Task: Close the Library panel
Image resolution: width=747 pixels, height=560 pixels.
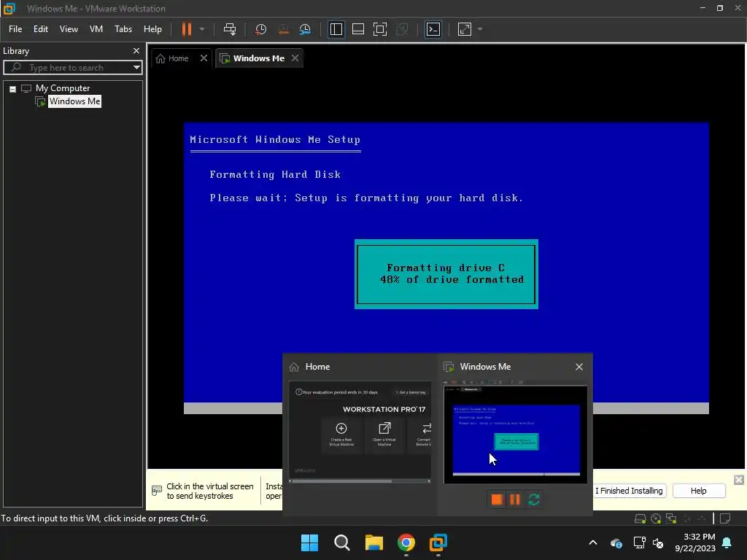Action: point(136,50)
